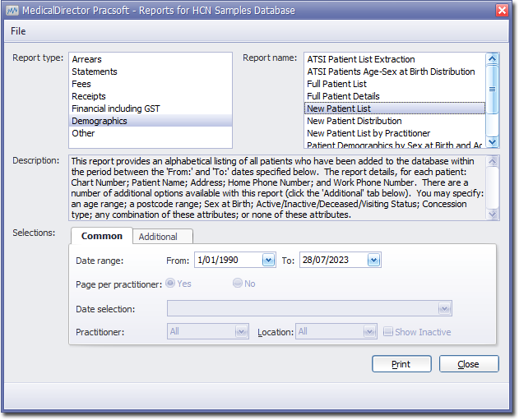Expand the Location dropdown
Image resolution: width=519 pixels, height=420 pixels.
tap(370, 332)
